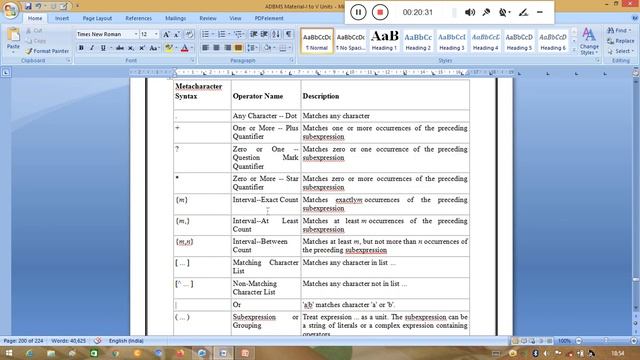
Task: Open Numbering list dropdown
Action: [229, 34]
